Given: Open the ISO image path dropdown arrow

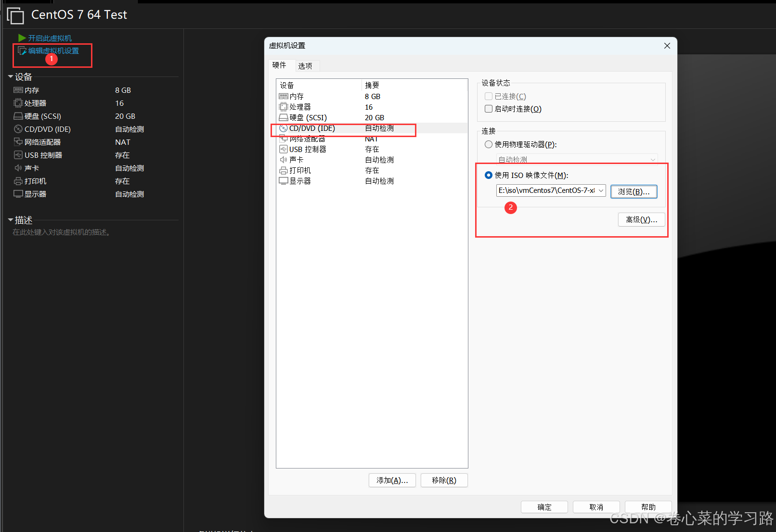Looking at the screenshot, I should point(601,190).
